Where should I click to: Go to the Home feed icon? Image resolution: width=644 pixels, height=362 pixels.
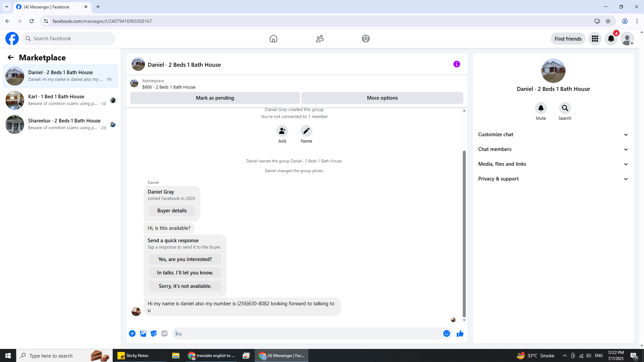pyautogui.click(x=274, y=39)
